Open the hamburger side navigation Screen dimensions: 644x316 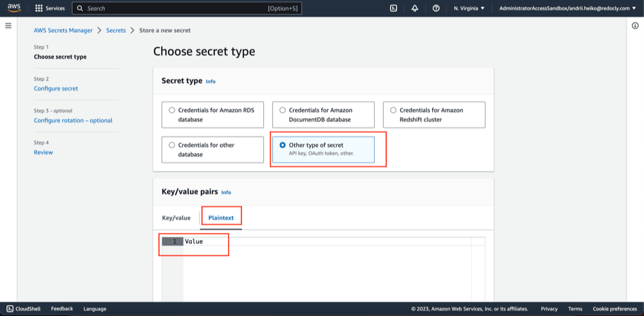(x=8, y=26)
